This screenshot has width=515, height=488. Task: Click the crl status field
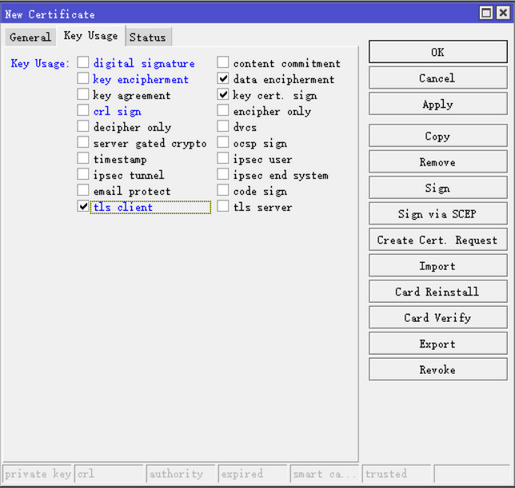click(109, 474)
